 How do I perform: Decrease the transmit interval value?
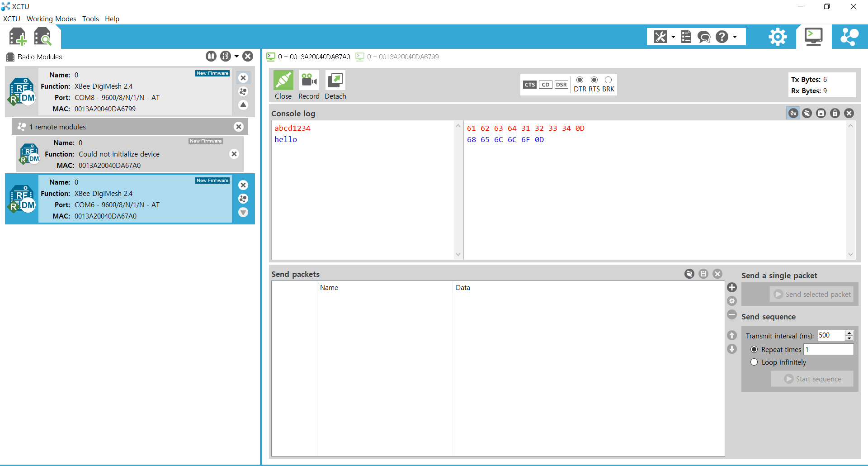(x=849, y=338)
